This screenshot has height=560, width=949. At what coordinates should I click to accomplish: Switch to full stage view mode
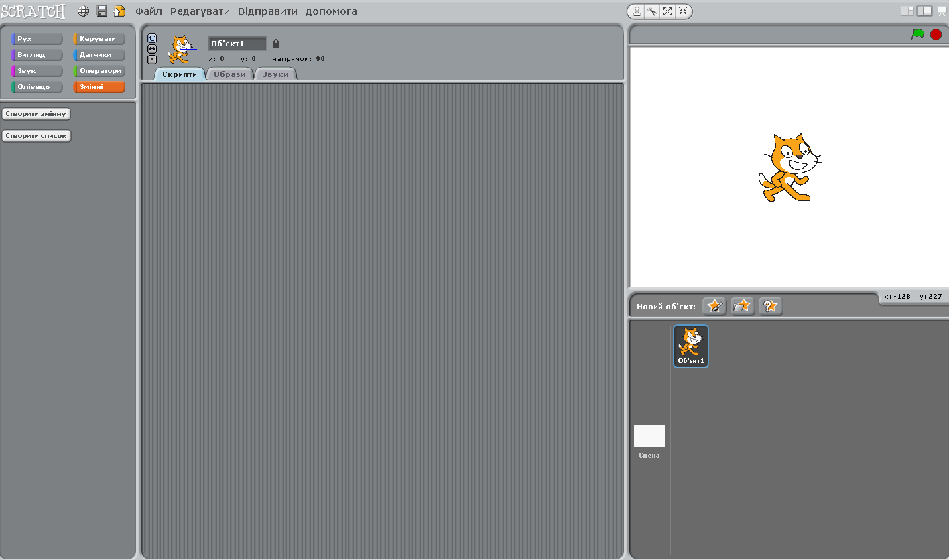click(925, 11)
